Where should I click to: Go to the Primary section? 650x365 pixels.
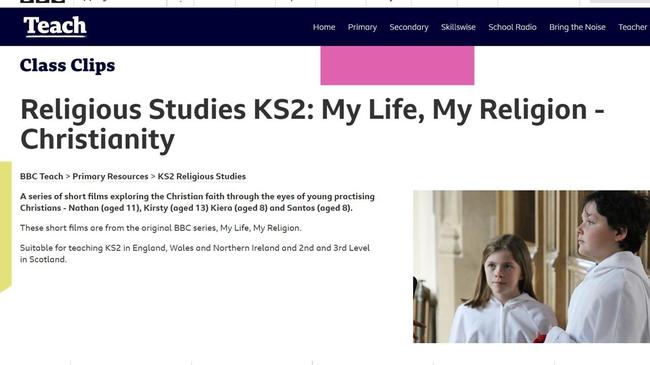[x=362, y=27]
